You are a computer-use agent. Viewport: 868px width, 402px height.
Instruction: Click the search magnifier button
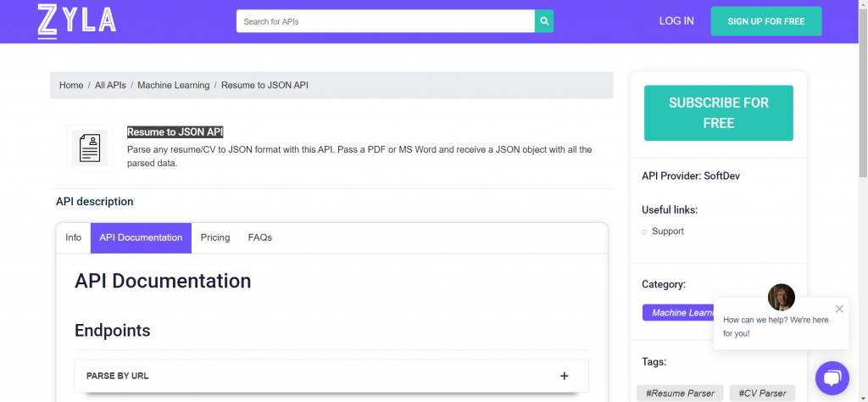544,21
